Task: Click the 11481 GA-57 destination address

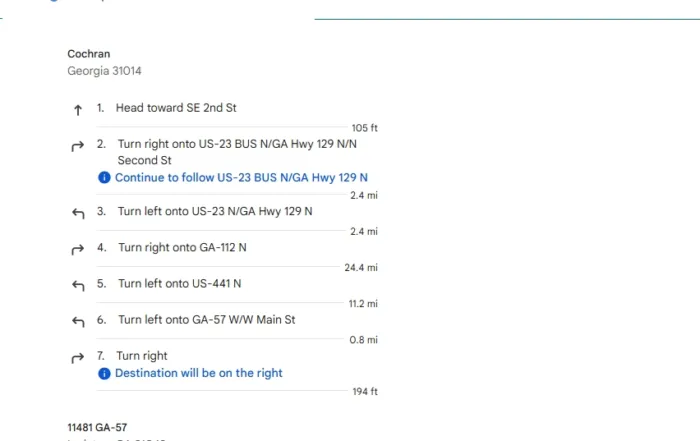Action: coord(97,428)
